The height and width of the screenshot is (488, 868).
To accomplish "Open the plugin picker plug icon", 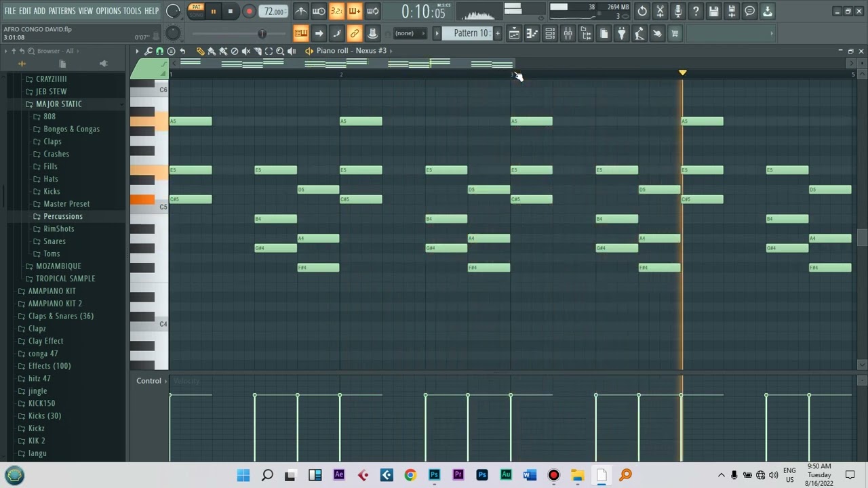I will point(621,33).
